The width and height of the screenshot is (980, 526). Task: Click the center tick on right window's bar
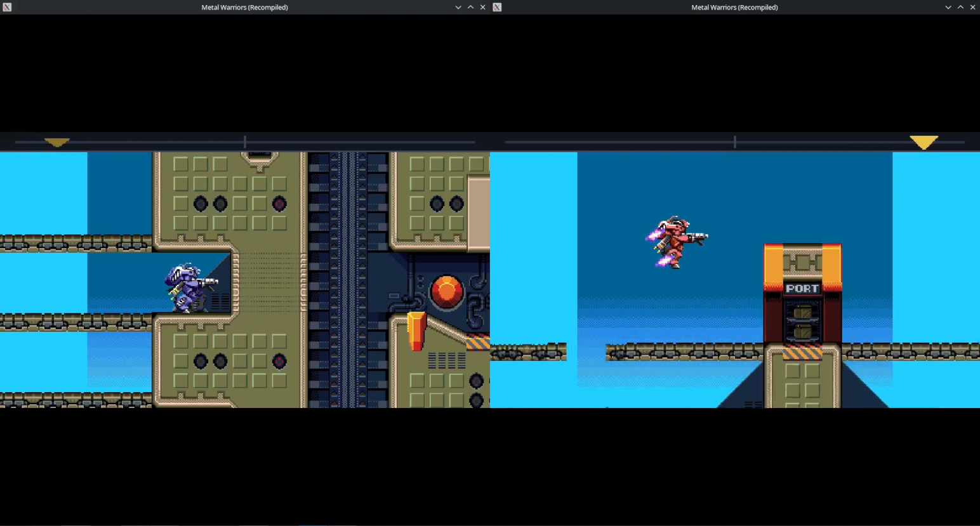[x=735, y=142]
